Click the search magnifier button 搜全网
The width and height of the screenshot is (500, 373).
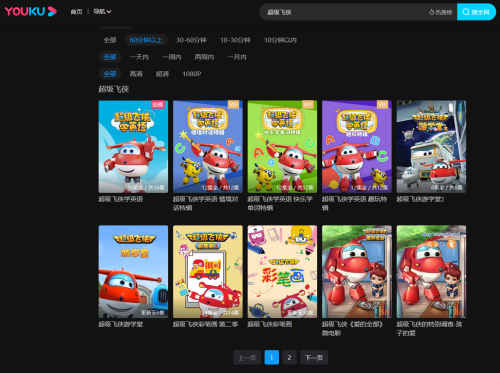(x=476, y=12)
